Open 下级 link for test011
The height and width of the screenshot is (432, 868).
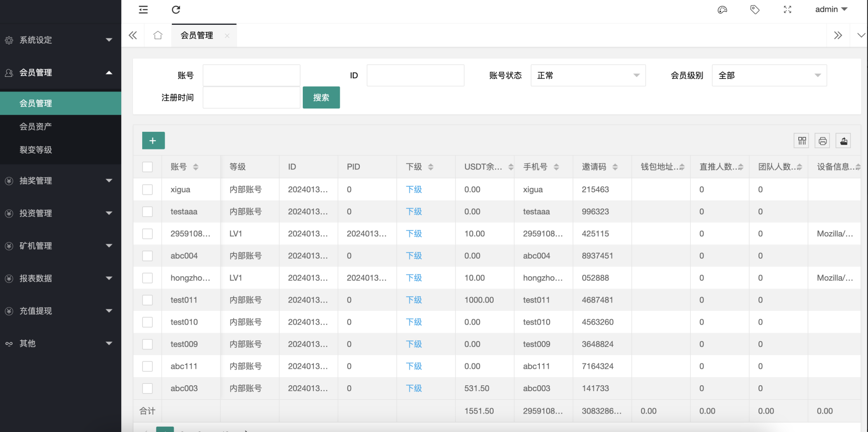point(414,300)
